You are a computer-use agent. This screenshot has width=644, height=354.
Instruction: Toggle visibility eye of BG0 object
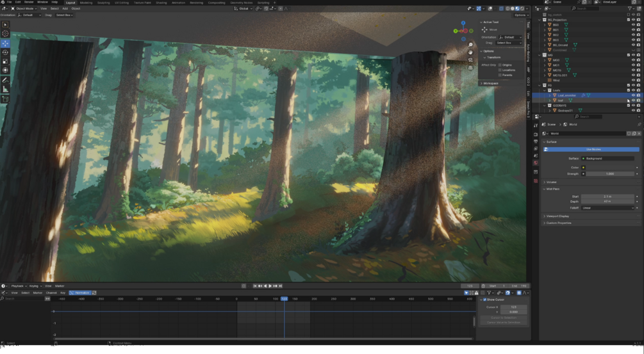[x=633, y=24]
